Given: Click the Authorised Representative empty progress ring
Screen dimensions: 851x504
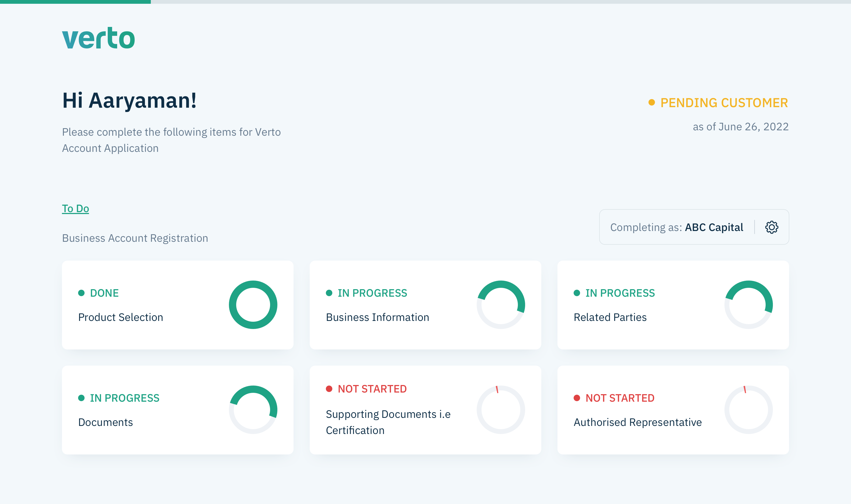Looking at the screenshot, I should [748, 409].
